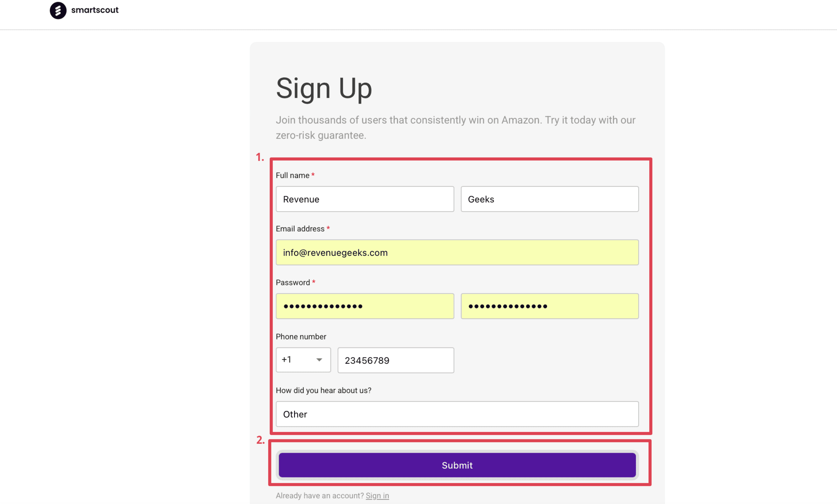This screenshot has height=504, width=837.
Task: Click the "Already have an account?" text
Action: tap(319, 496)
